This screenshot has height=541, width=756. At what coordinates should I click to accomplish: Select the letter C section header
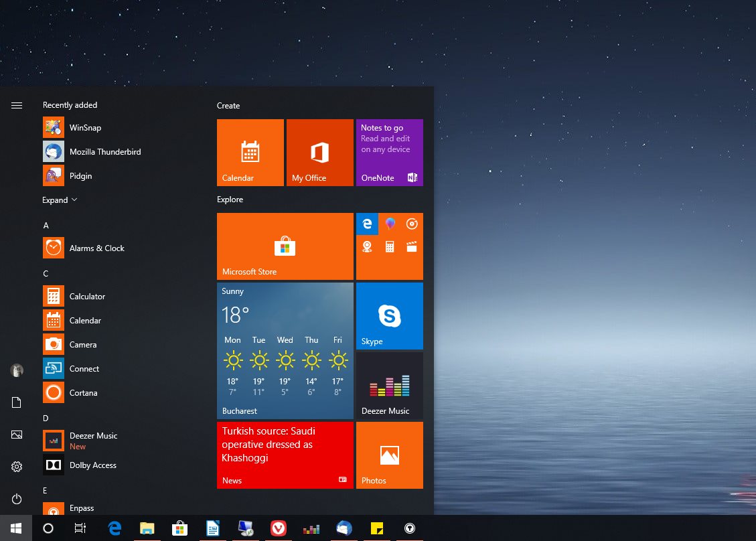coord(46,273)
